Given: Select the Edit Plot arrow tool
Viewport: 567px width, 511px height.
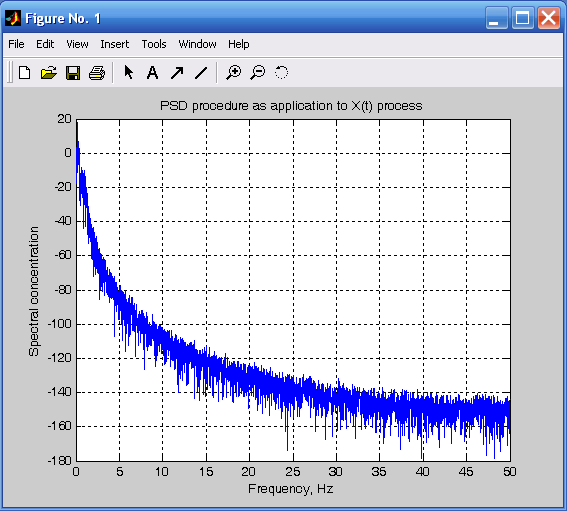Looking at the screenshot, I should pos(128,73).
